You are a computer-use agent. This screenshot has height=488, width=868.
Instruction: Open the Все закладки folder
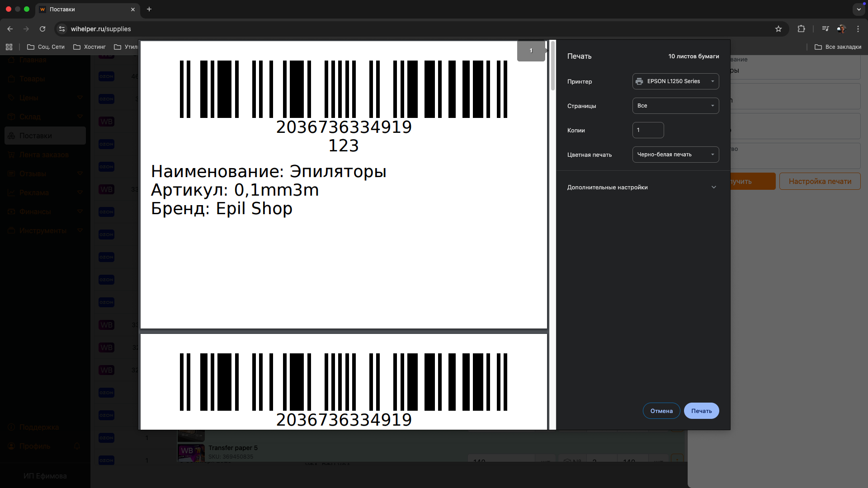point(838,47)
